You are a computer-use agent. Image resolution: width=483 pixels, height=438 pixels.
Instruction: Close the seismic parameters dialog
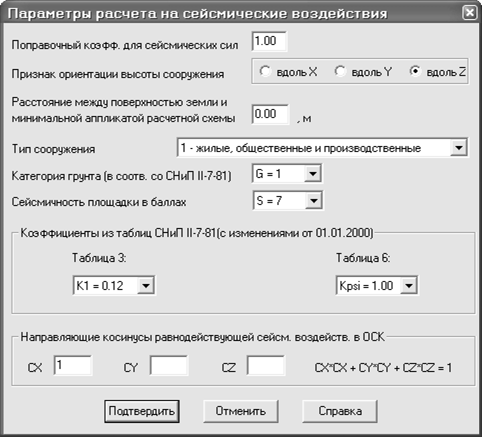(470, 13)
